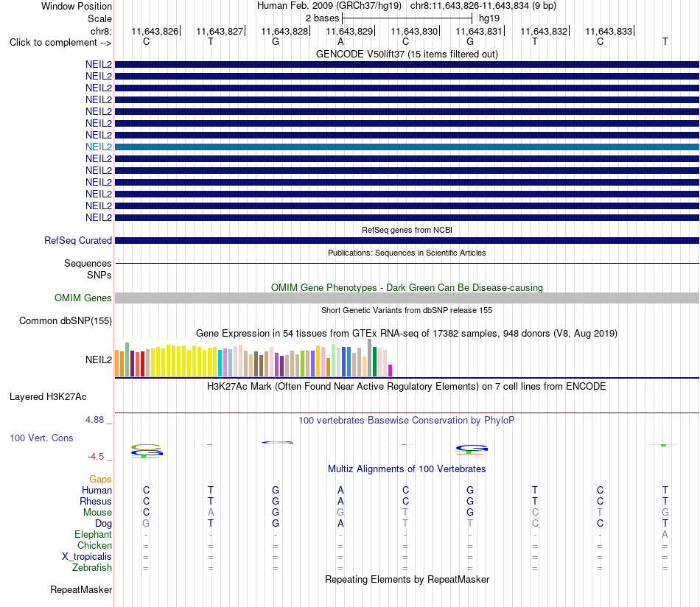This screenshot has width=700, height=607.
Task: Open the GTEx Gene Expression track title
Action: click(x=407, y=334)
